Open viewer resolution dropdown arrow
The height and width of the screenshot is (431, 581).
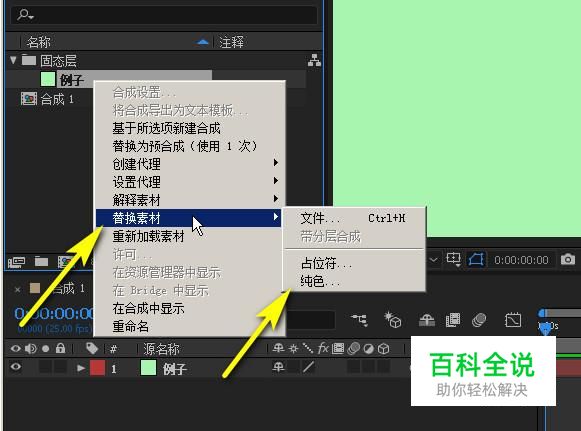pos(433,260)
